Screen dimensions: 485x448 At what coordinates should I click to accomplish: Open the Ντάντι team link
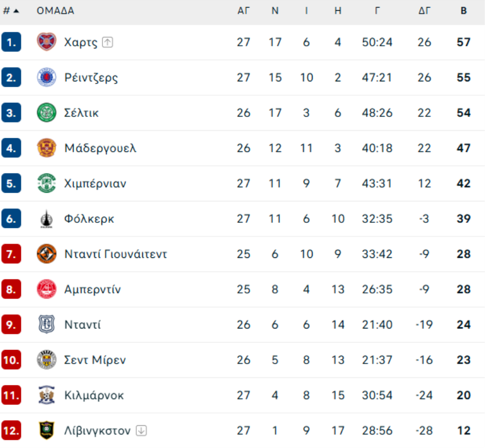[82, 325]
